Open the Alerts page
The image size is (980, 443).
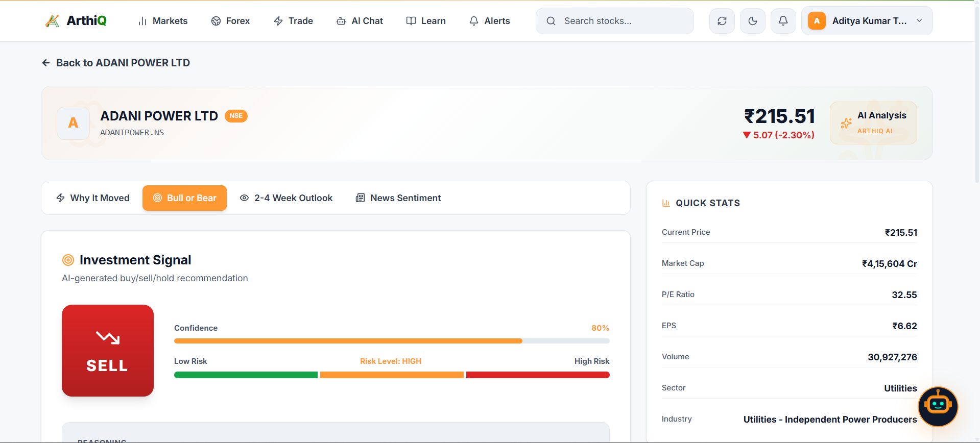(x=489, y=21)
